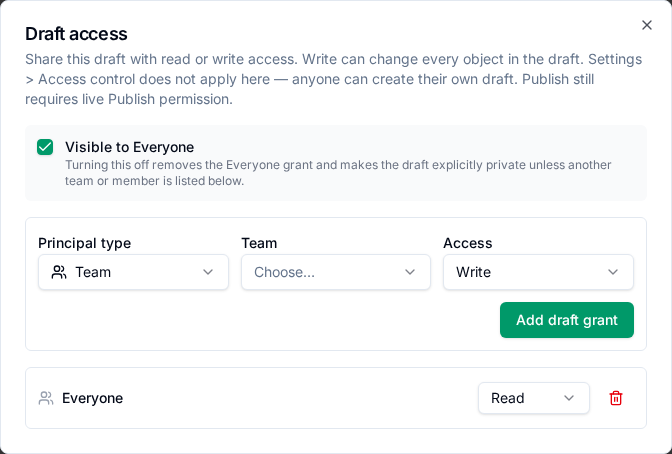Open the Team Choose... dropdown
Image resolution: width=672 pixels, height=454 pixels.
[336, 272]
